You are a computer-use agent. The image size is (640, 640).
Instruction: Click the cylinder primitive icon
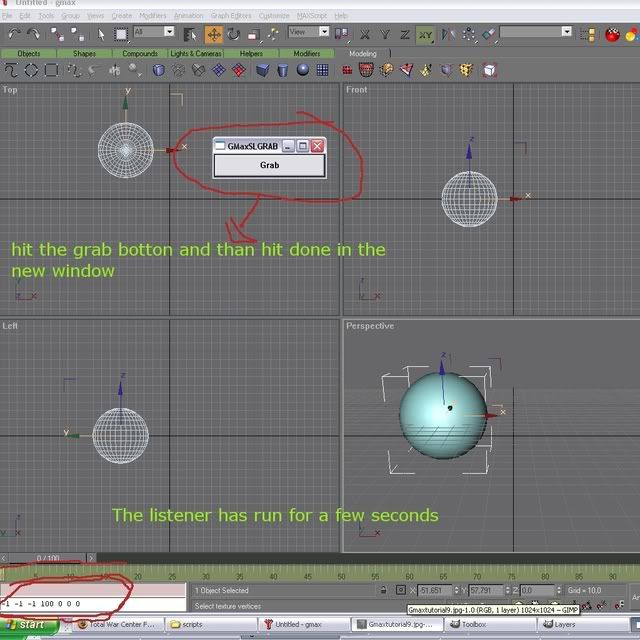[x=283, y=70]
